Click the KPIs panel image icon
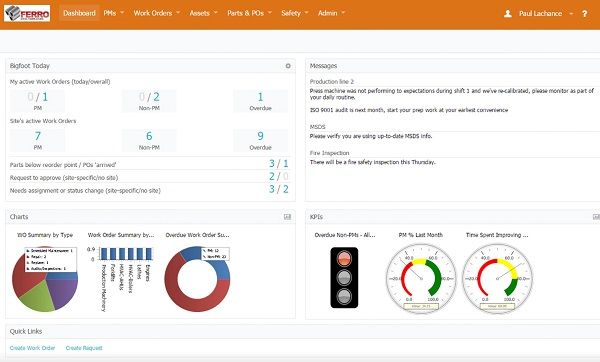600x362 pixels. click(596, 217)
